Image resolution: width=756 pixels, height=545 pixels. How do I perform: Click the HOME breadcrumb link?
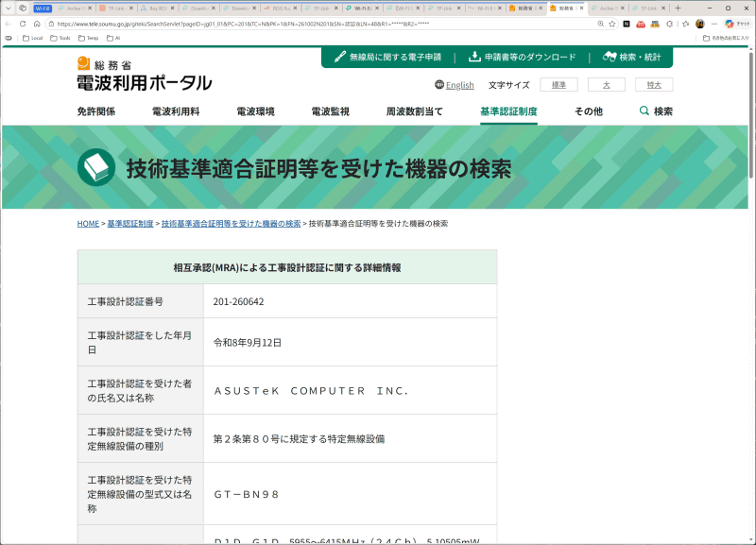point(88,224)
